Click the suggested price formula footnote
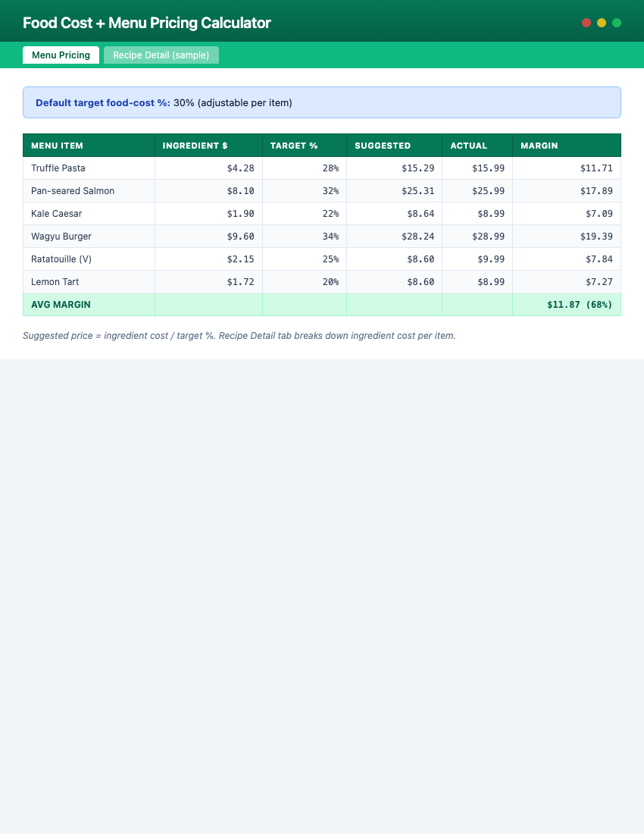 tap(239, 336)
